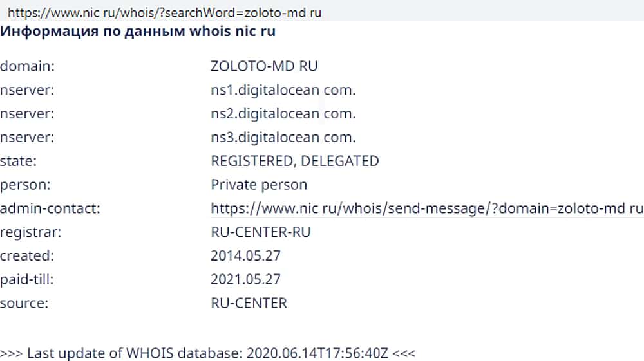Click the Private person value
Viewport: 644px width, 361px height.
(259, 185)
